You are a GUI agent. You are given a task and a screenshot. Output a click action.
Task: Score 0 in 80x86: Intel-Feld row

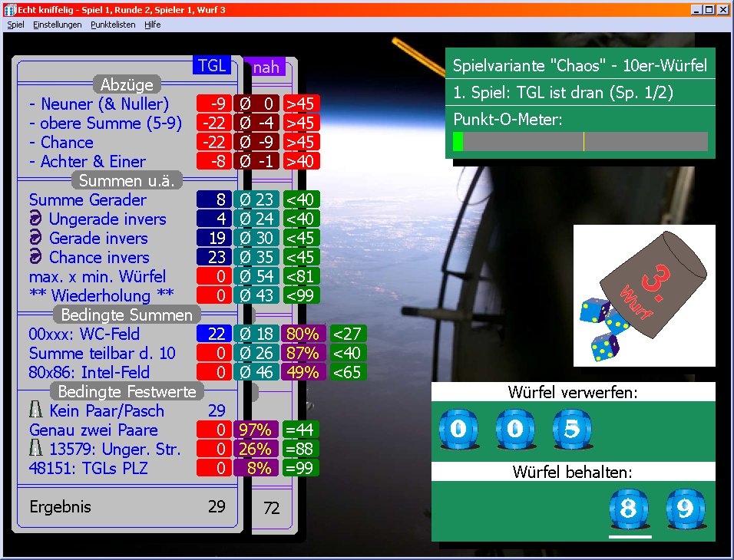(x=214, y=372)
